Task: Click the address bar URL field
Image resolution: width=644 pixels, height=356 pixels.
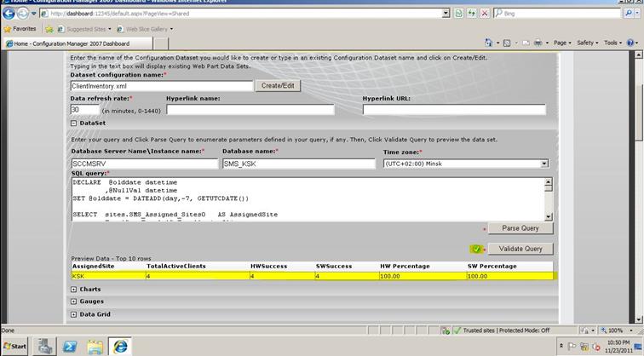Action: pyautogui.click(x=241, y=14)
